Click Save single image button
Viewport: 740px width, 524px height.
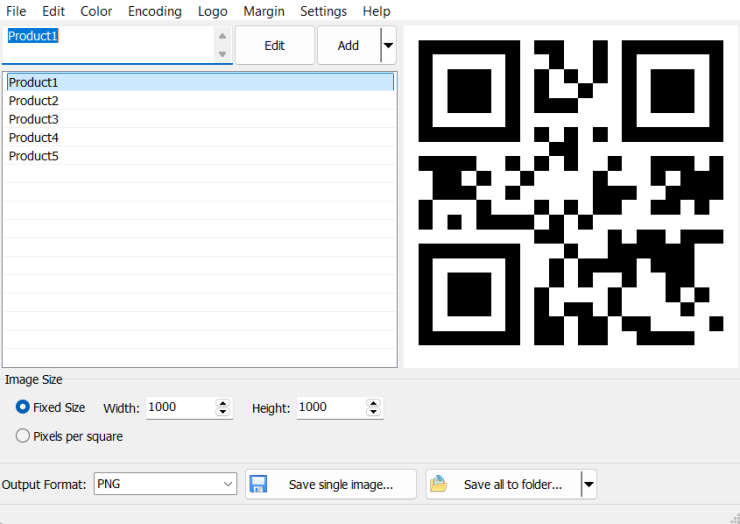331,484
